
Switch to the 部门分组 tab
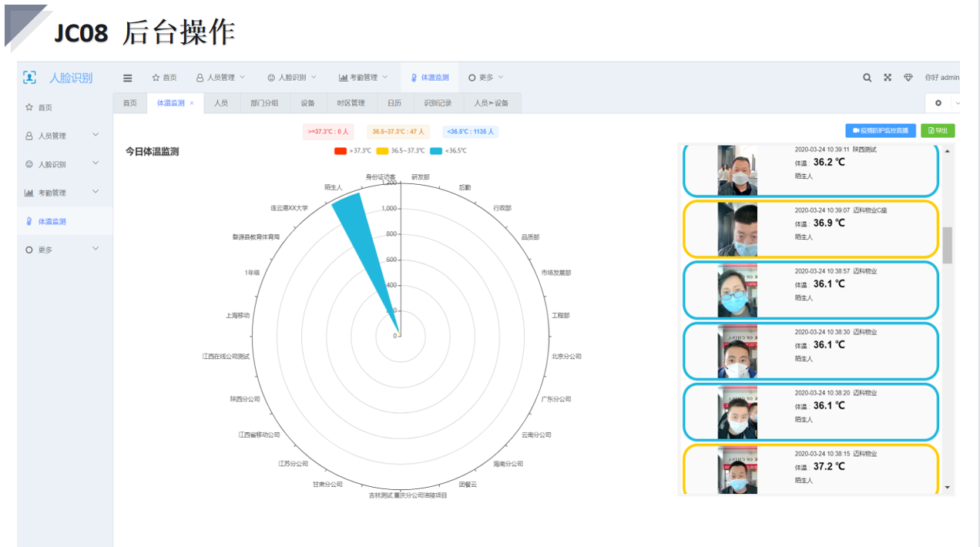[x=264, y=103]
